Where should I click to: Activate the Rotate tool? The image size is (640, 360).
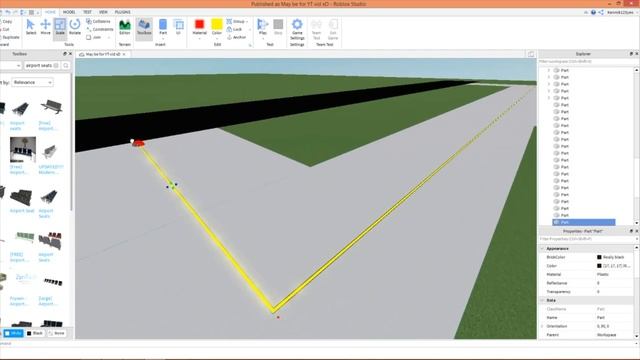click(x=75, y=27)
